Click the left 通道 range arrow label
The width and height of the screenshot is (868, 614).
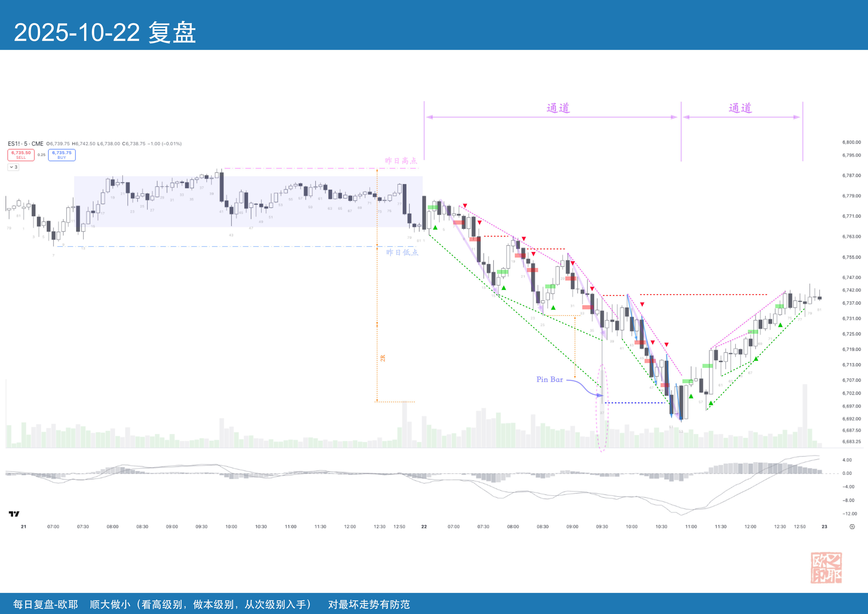(x=558, y=108)
